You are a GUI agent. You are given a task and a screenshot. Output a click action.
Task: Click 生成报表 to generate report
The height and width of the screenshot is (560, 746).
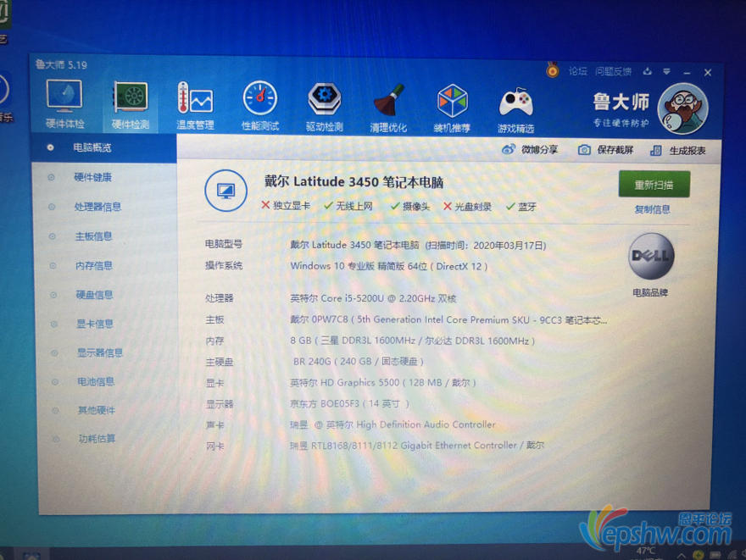(x=678, y=151)
